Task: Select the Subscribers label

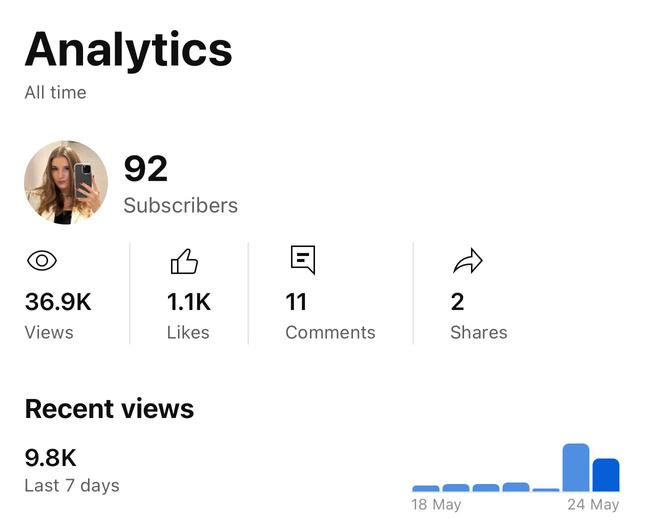Action: 180,205
